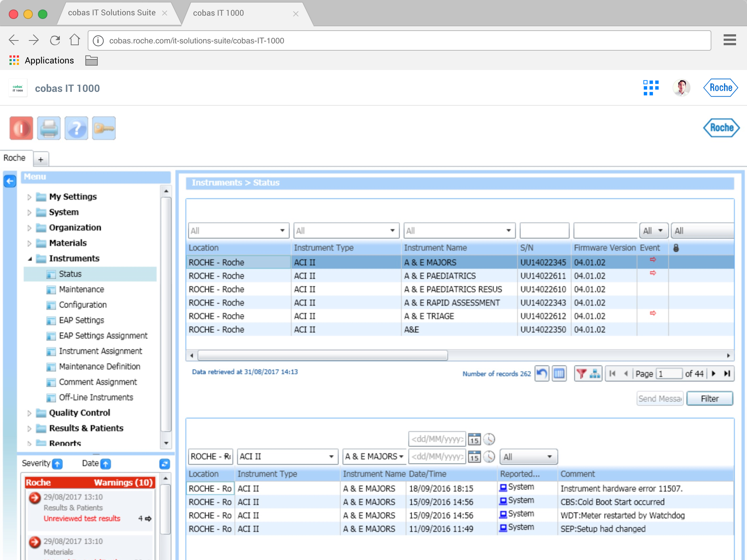Open the Instrument Type filter dropdown
Image resolution: width=747 pixels, height=560 pixels.
coord(392,230)
